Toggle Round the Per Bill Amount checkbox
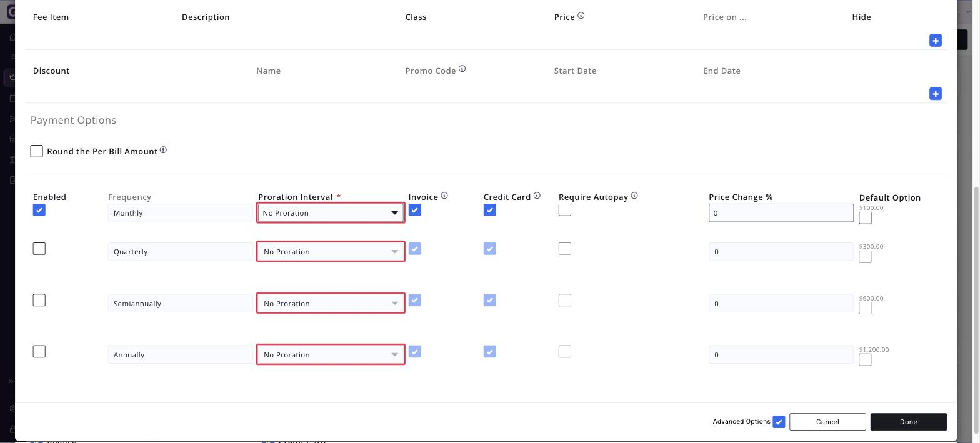The image size is (980, 443). (37, 151)
